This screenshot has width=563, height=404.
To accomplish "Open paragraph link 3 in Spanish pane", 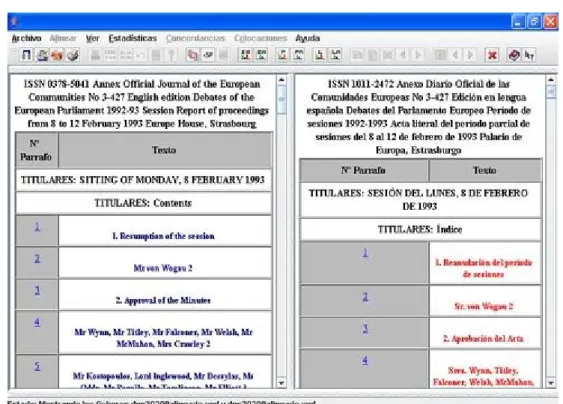I will (x=365, y=329).
